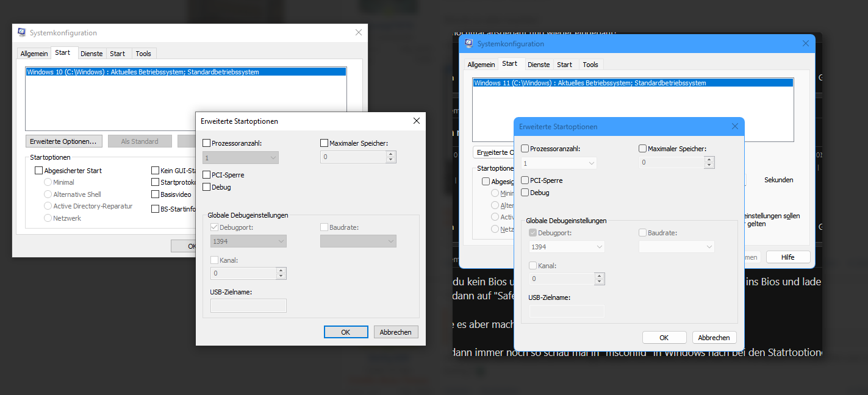Click the Maximaler Speicher spinner in the white-titled dialog
Screen dimensions: 868x395
[x=391, y=157]
